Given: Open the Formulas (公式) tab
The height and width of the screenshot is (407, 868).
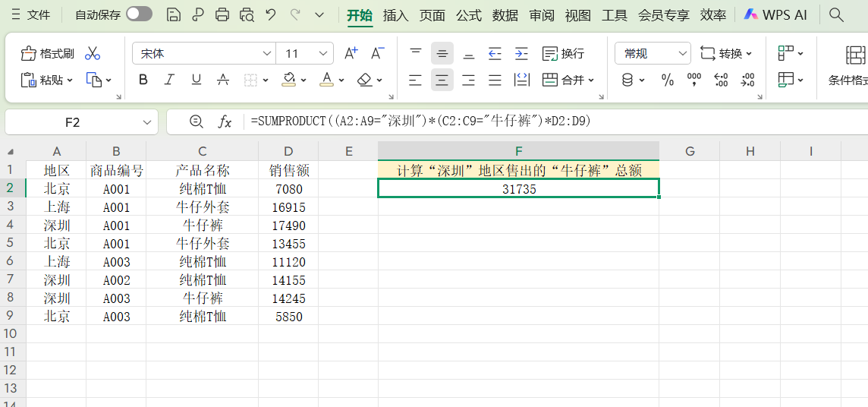Looking at the screenshot, I should pos(468,15).
